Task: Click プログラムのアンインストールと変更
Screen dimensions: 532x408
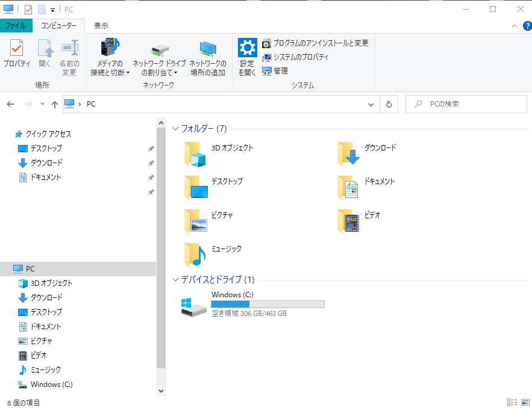Action: (315, 43)
